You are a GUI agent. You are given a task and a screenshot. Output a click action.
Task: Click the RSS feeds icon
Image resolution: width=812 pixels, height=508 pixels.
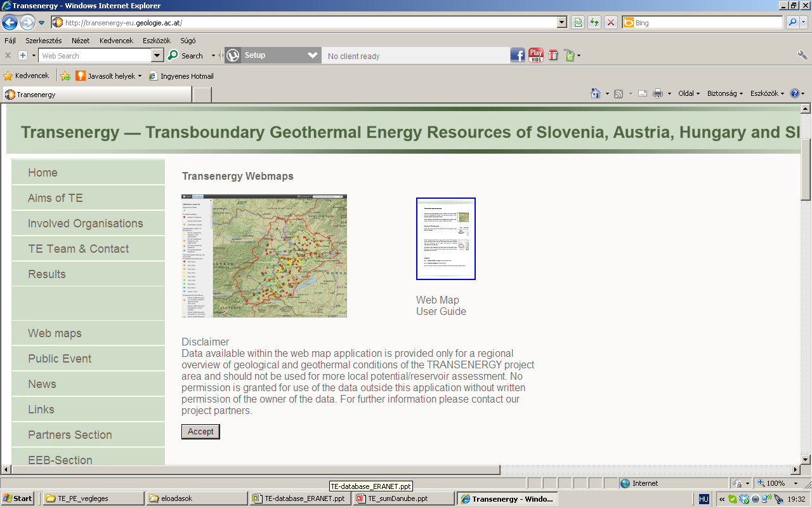tap(619, 93)
